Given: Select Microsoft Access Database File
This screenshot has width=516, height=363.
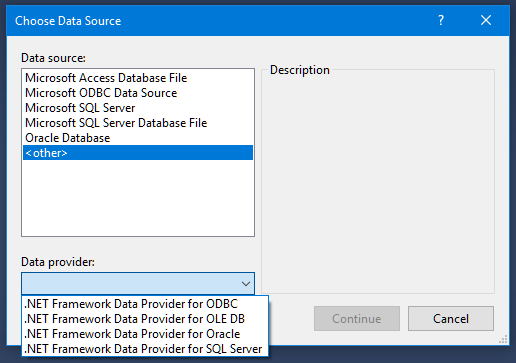Looking at the screenshot, I should (x=138, y=78).
